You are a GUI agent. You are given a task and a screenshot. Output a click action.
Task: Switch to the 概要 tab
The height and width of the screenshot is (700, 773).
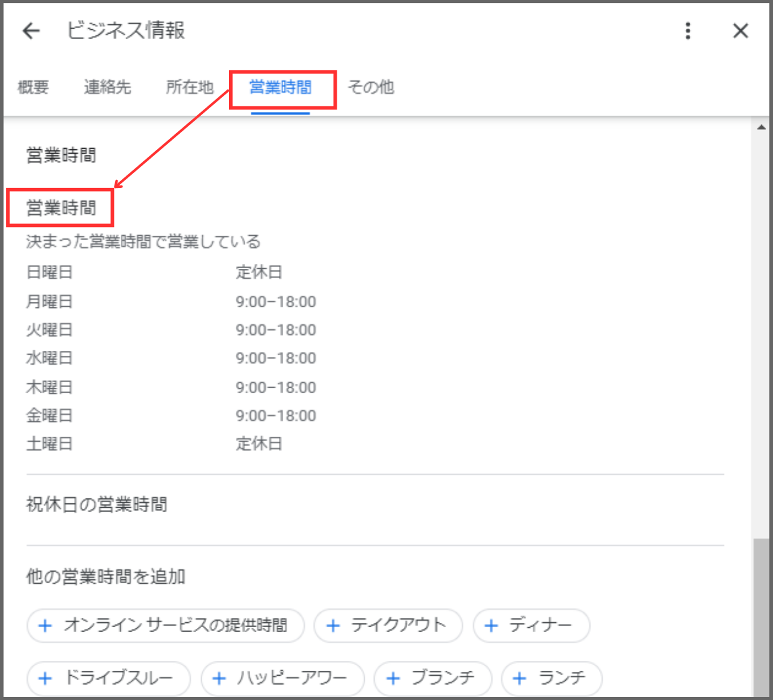pos(33,87)
